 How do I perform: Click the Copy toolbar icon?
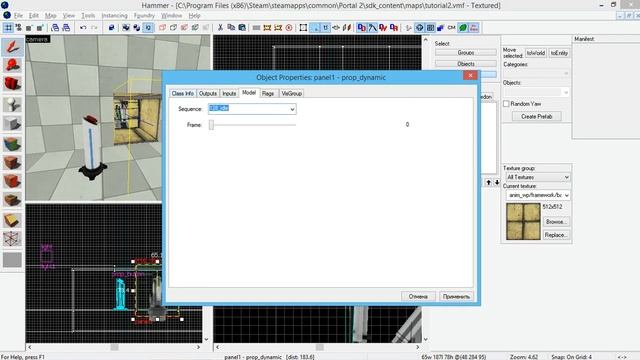point(231,28)
